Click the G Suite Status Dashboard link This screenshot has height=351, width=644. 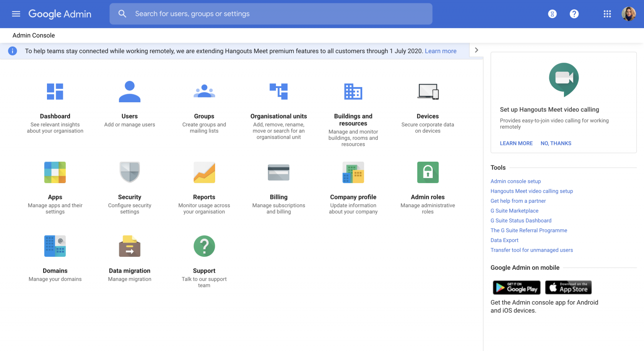coord(521,220)
